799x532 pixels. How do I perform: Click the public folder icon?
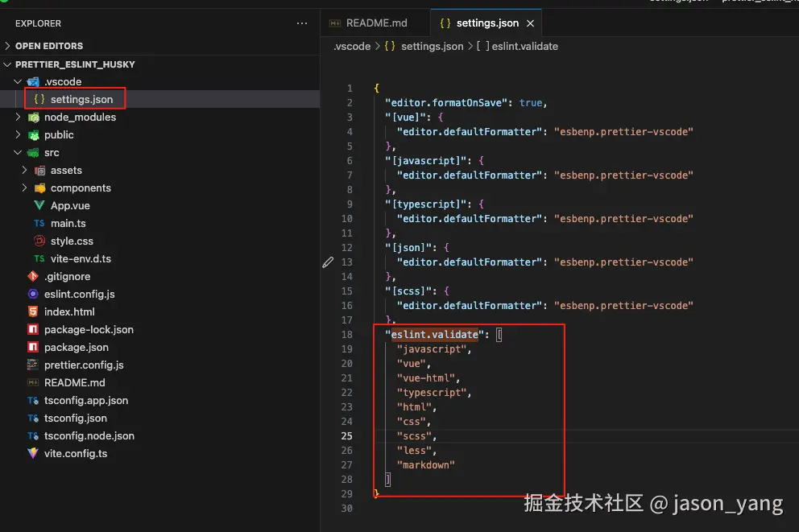click(33, 135)
